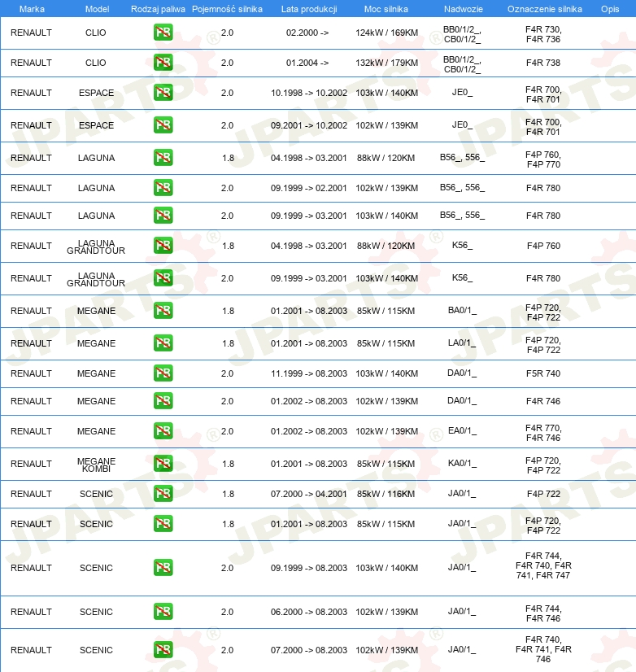Click the 'F4P 760, F4P 770' engine cell

[543, 159]
